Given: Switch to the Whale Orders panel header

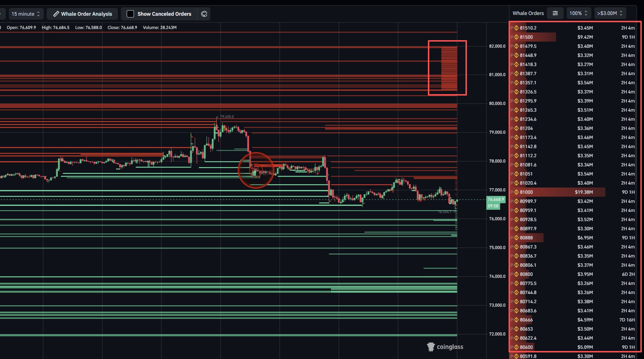Looking at the screenshot, I should 528,13.
